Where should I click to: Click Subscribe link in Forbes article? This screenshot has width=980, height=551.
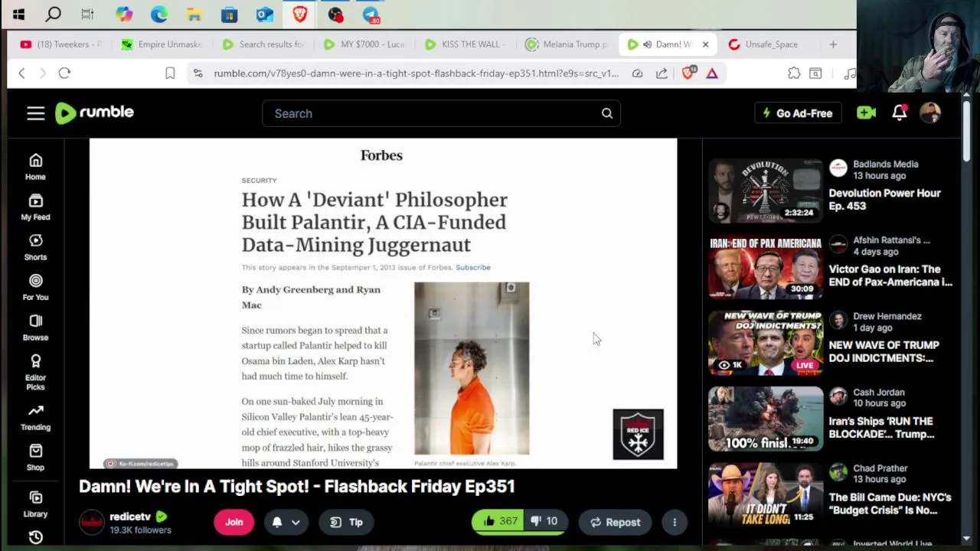473,267
